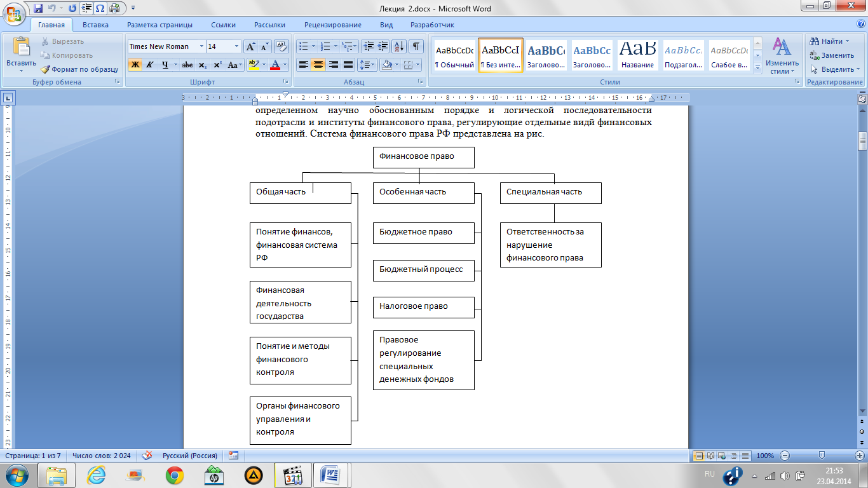
Task: Open the Изменить стили dropdown
Action: (x=782, y=55)
